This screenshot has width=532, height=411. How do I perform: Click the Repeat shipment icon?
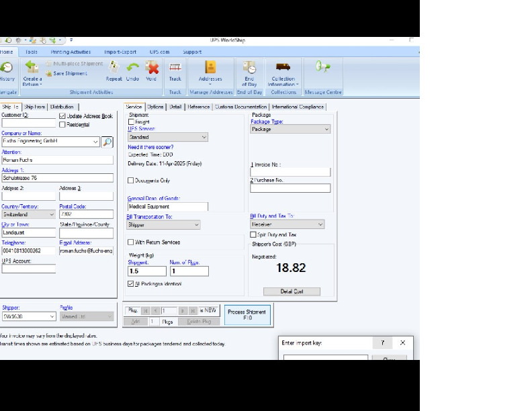pos(114,67)
